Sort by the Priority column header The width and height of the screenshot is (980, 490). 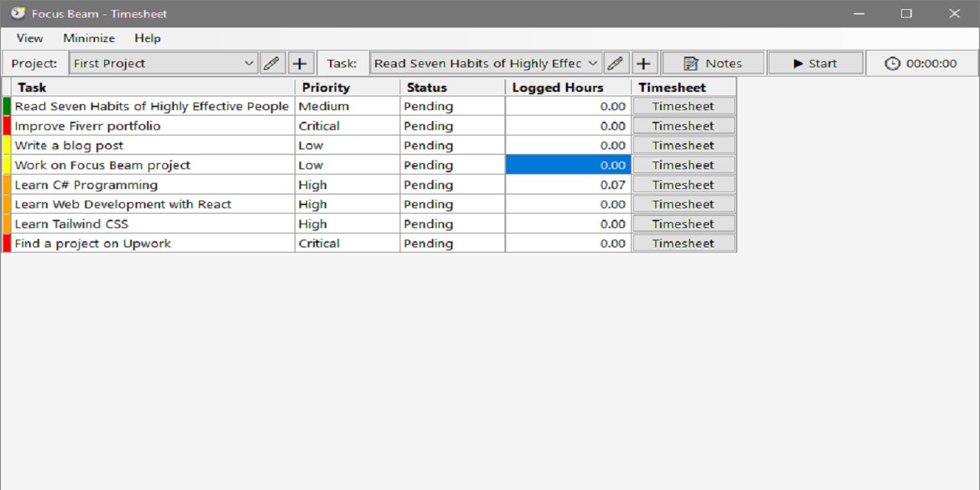point(348,87)
